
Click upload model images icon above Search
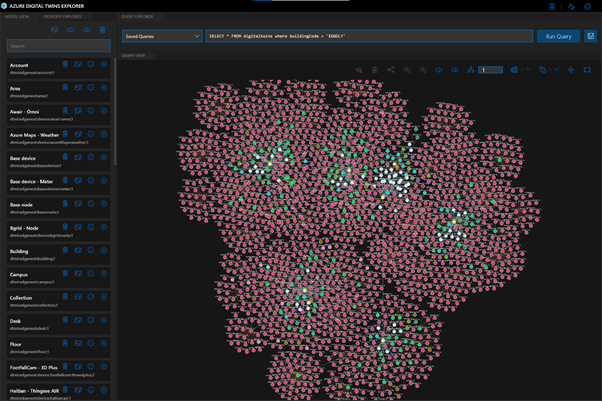55,30
